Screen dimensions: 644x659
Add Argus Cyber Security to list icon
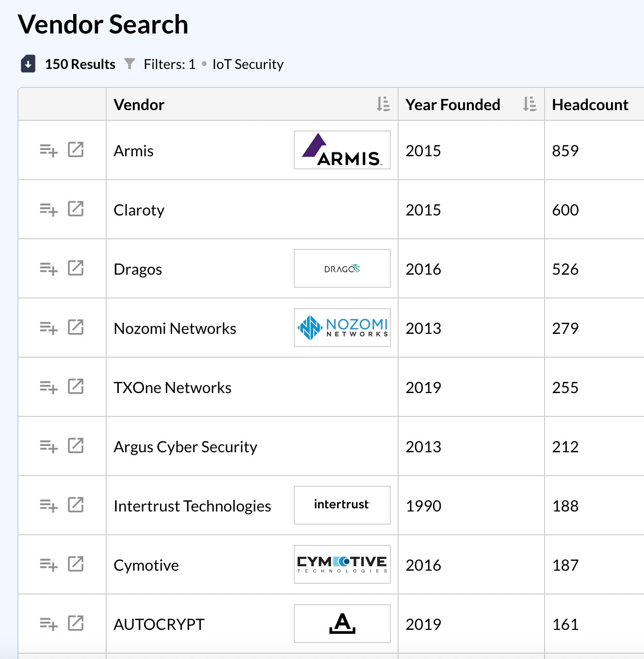tap(48, 446)
